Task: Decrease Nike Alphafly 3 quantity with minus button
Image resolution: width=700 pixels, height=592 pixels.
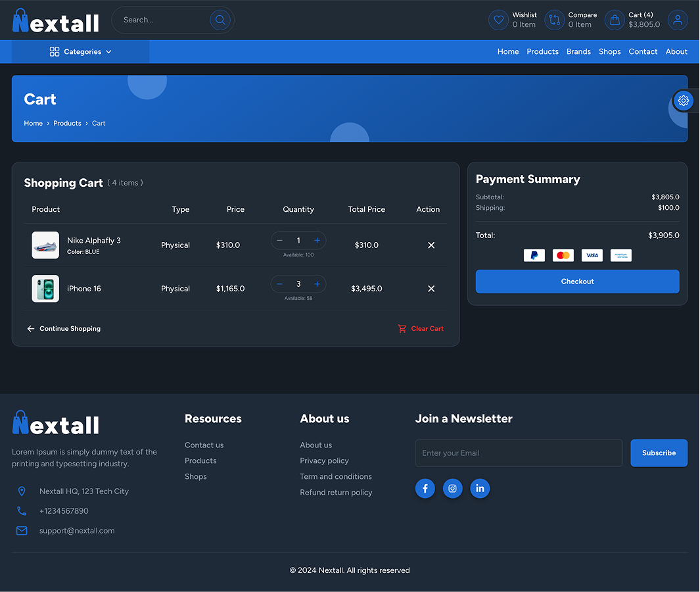Action: (x=279, y=240)
